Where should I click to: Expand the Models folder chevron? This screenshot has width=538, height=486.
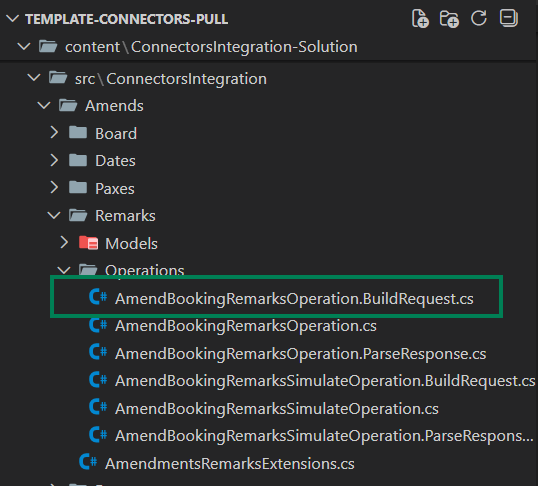[64, 242]
